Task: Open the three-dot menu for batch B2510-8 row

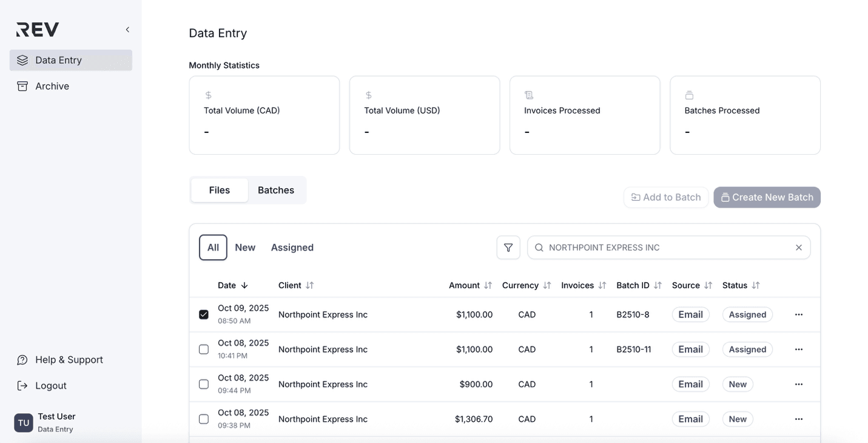Action: 798,314
